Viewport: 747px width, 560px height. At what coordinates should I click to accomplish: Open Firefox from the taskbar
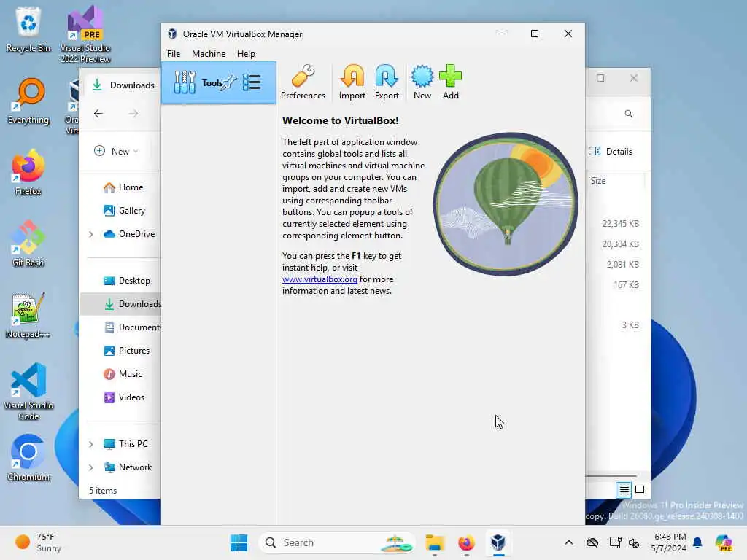[466, 542]
